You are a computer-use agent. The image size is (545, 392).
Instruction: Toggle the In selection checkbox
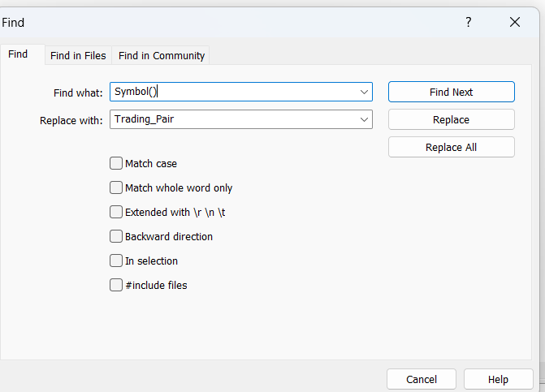pyautogui.click(x=116, y=261)
